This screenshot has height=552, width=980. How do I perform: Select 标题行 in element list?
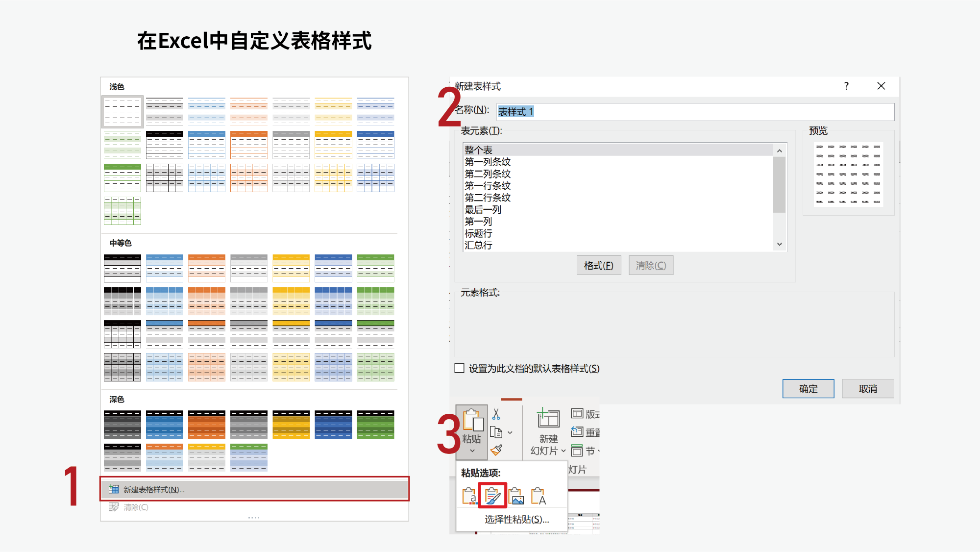[618, 233]
